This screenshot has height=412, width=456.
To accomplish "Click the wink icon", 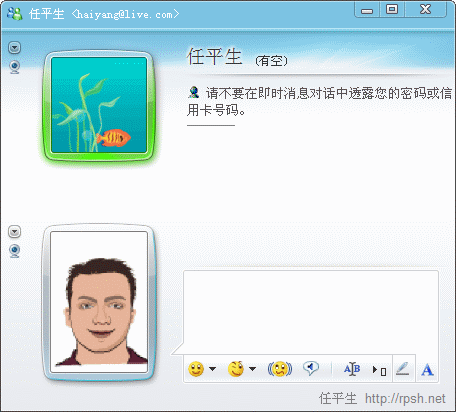I will (236, 369).
